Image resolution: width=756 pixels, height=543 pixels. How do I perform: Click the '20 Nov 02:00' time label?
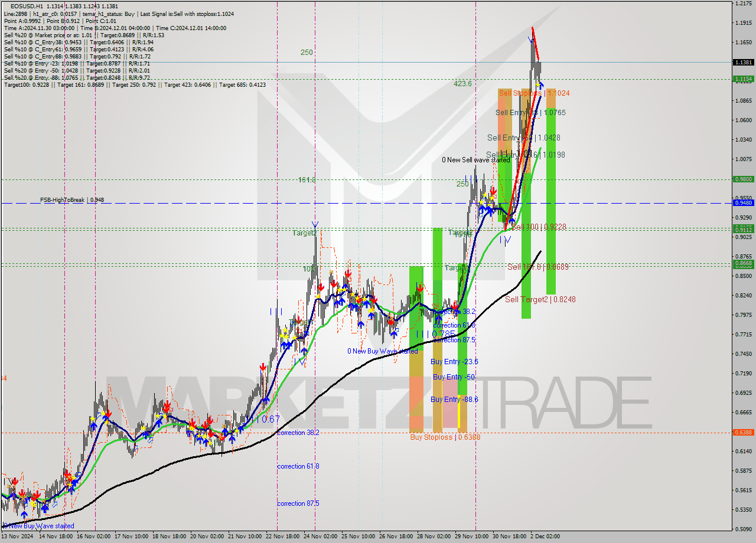click(208, 537)
